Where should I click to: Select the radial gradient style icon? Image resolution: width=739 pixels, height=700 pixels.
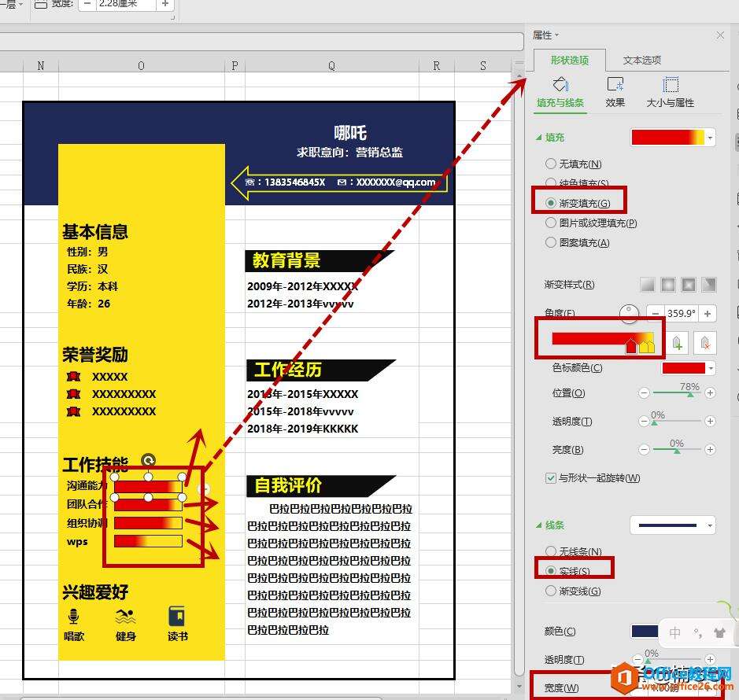coord(668,285)
